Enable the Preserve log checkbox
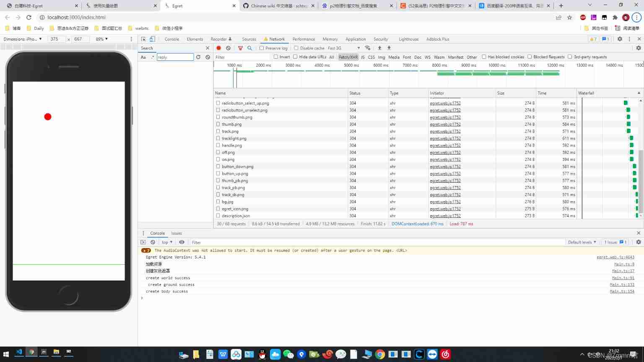 click(x=262, y=48)
